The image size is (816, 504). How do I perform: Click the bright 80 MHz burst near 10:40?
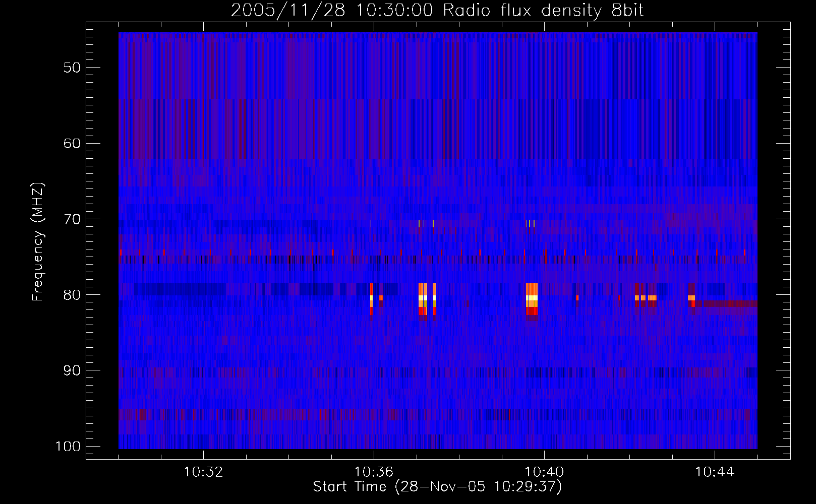point(532,302)
